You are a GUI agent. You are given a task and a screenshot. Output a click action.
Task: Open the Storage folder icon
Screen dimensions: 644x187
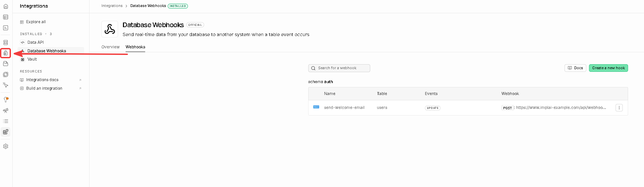[6, 64]
